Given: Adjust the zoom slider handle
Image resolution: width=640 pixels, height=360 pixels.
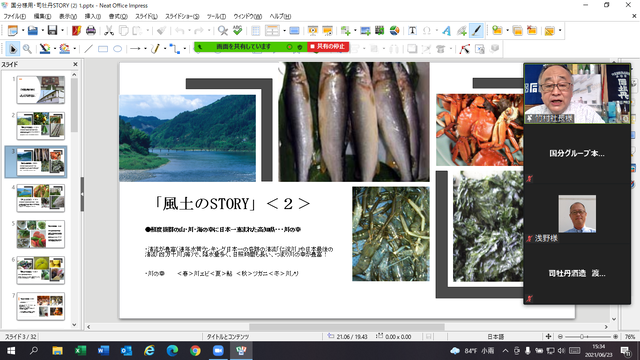Looking at the screenshot, I should click(x=582, y=336).
